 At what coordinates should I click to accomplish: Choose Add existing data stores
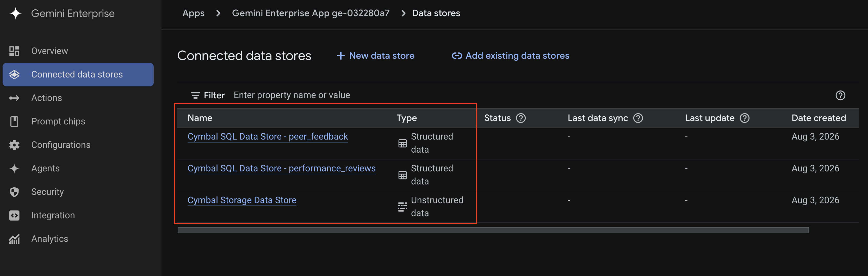[511, 56]
